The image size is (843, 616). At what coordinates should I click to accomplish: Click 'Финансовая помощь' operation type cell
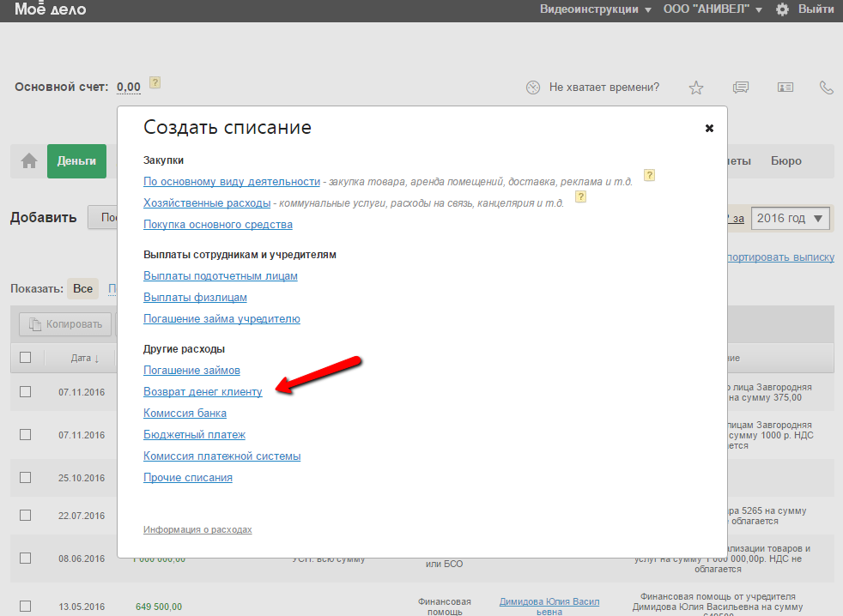coord(445,607)
